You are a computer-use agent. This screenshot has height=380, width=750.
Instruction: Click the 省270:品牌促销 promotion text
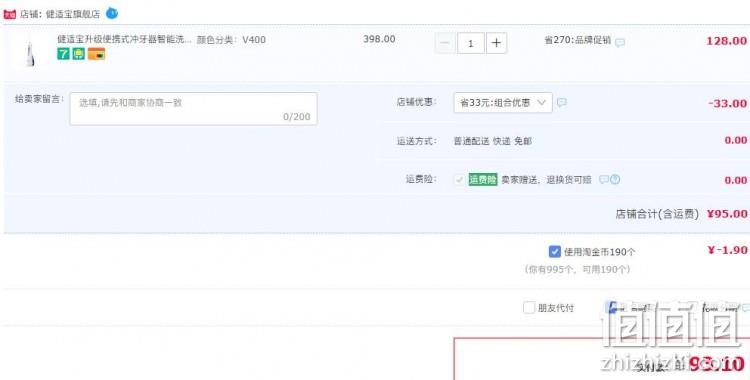578,40
